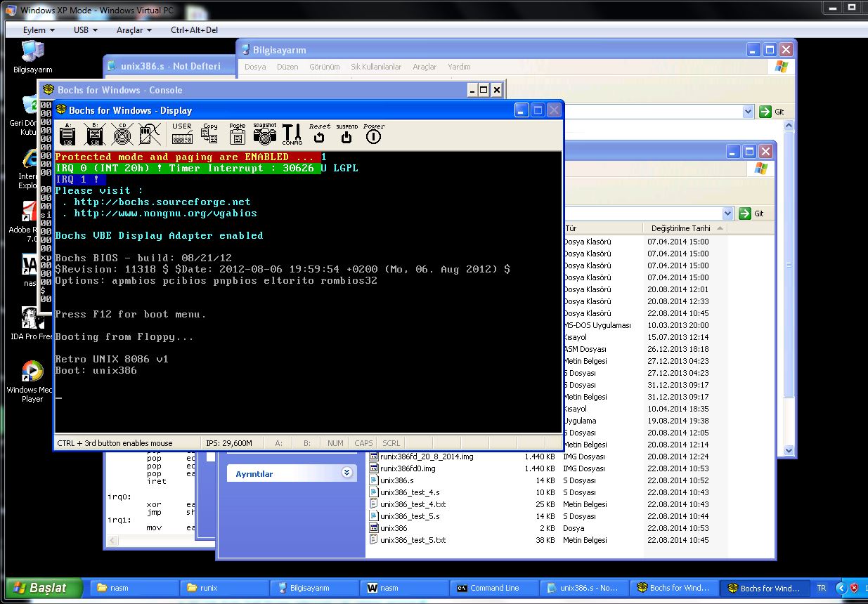Click the USER keyboard icon in Bochs toolbar
868x604 pixels.
[181, 134]
